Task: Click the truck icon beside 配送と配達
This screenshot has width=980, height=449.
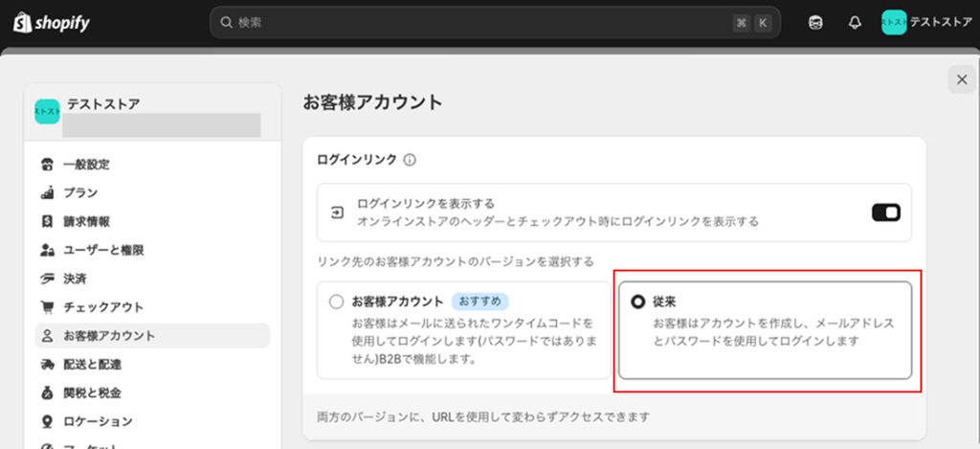Action: tap(47, 365)
